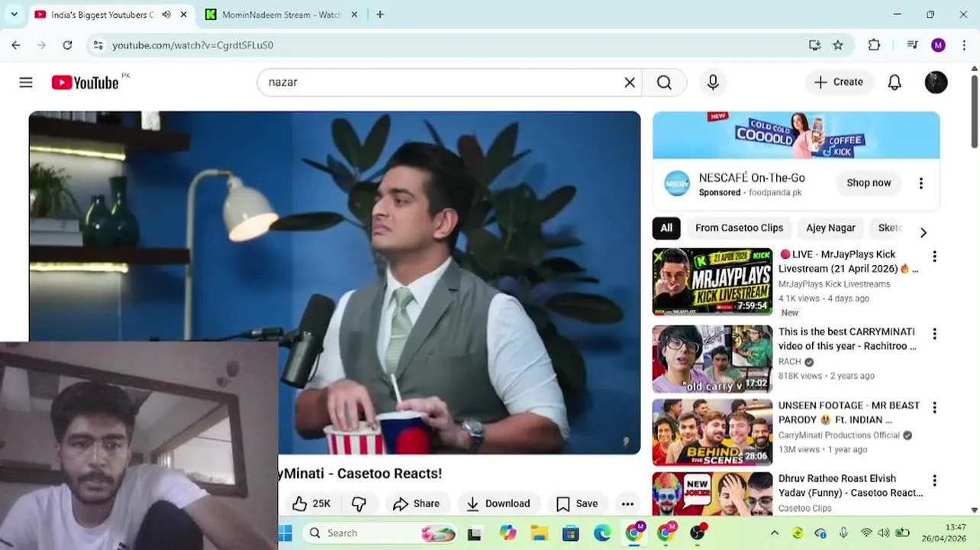The image size is (980, 550).
Task: Click in the YouTube search field
Action: 443,82
